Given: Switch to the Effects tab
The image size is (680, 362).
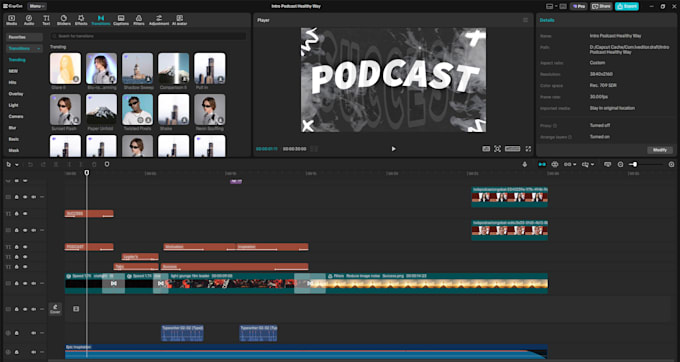Looking at the screenshot, I should (81, 20).
